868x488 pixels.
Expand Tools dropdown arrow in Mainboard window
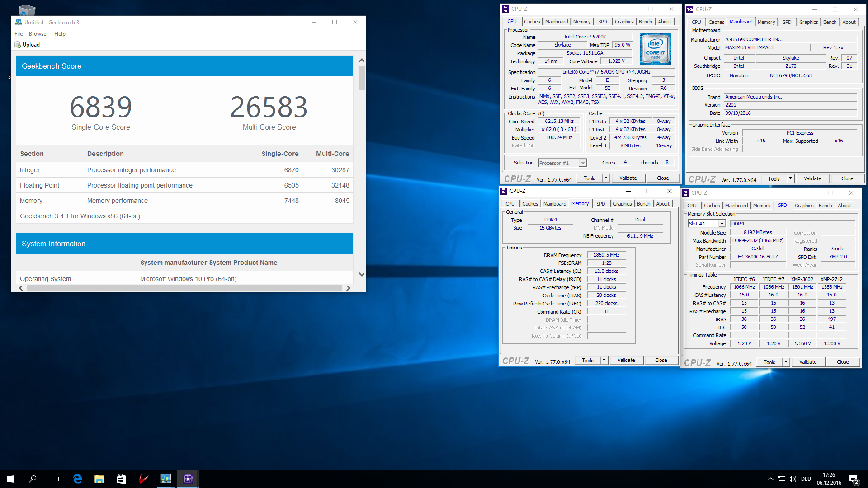(x=790, y=178)
